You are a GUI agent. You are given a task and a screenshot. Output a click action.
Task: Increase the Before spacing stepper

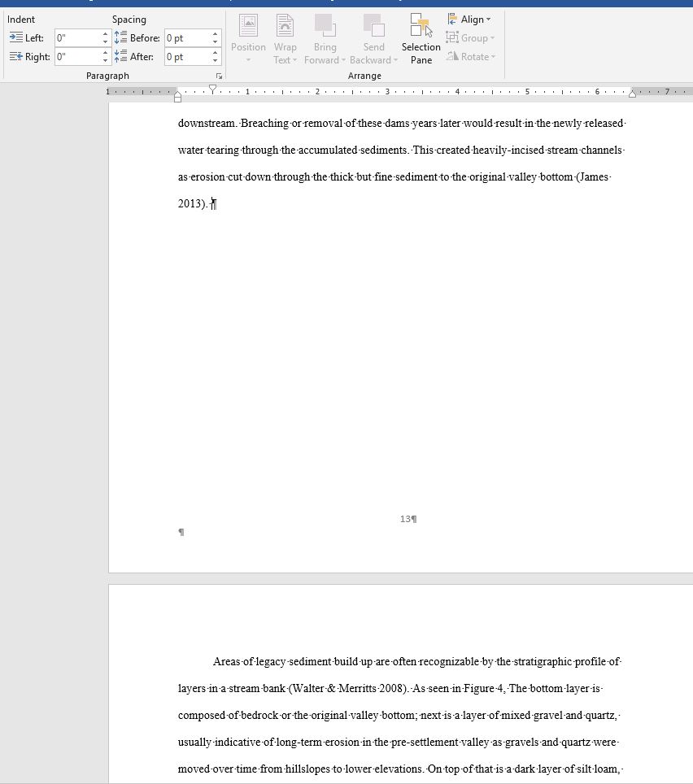click(214, 33)
